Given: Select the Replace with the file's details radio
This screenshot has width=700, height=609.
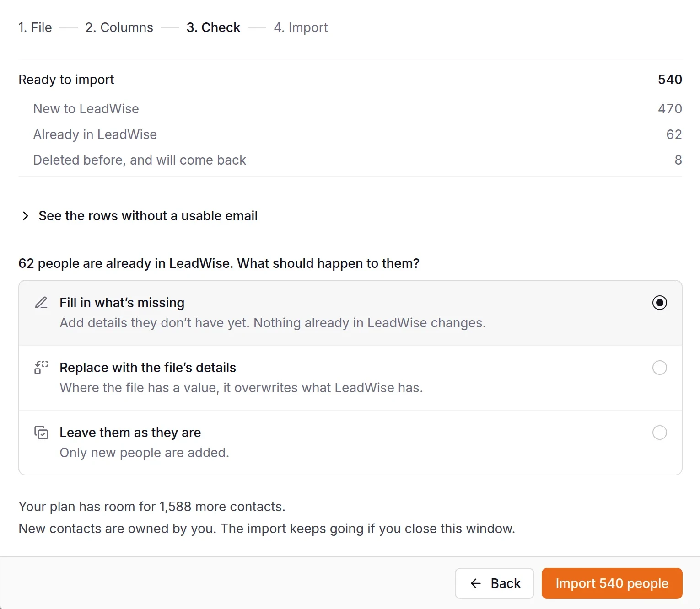Looking at the screenshot, I should click(660, 368).
